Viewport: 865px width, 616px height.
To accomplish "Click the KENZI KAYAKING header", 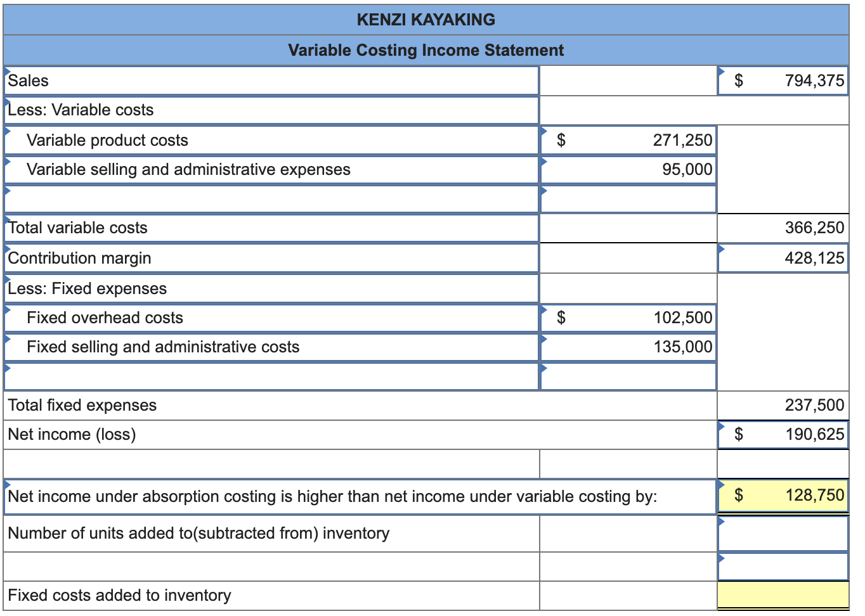I will coord(426,20).
